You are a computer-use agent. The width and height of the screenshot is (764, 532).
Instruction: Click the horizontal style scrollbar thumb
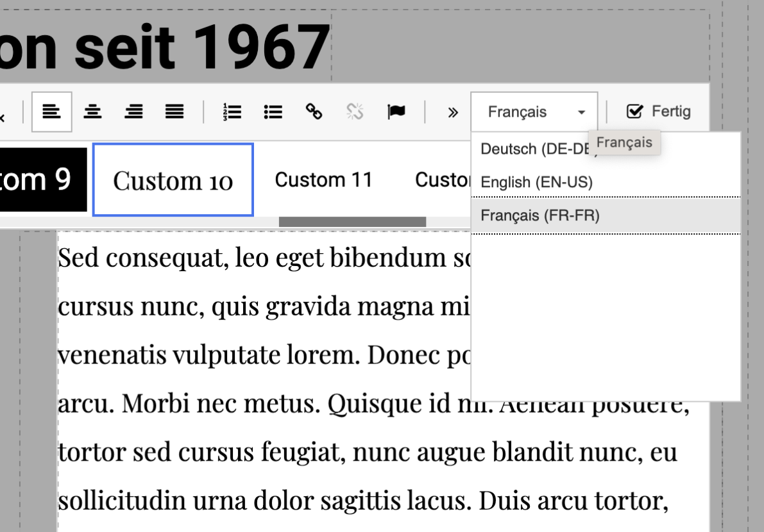(x=352, y=222)
